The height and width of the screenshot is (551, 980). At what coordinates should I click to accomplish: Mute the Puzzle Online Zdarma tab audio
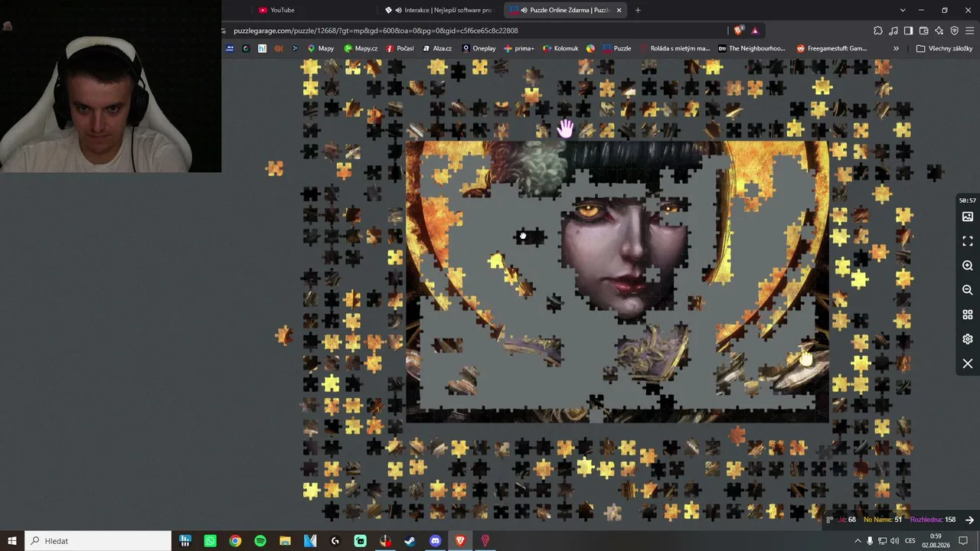pos(524,10)
